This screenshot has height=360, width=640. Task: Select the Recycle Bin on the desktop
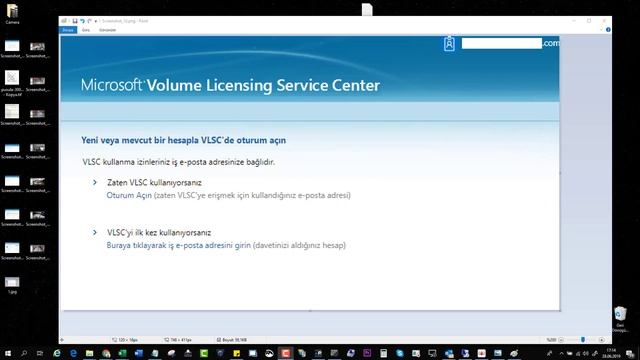click(620, 319)
